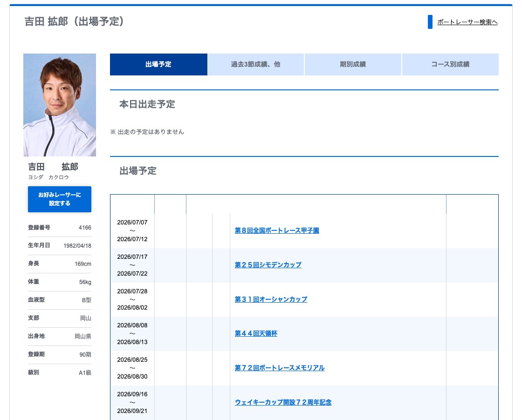Open 第31回オーシャンカップ race link
Image resolution: width=522 pixels, height=420 pixels.
pos(271,299)
